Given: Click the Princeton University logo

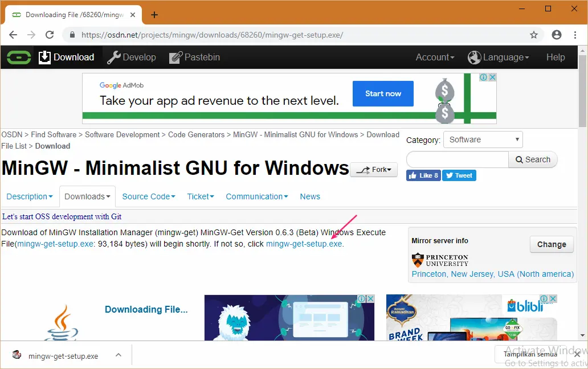Looking at the screenshot, I should click(440, 260).
